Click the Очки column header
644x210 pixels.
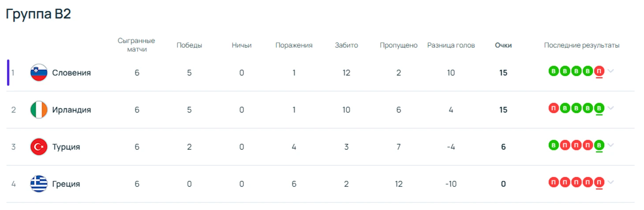503,46
